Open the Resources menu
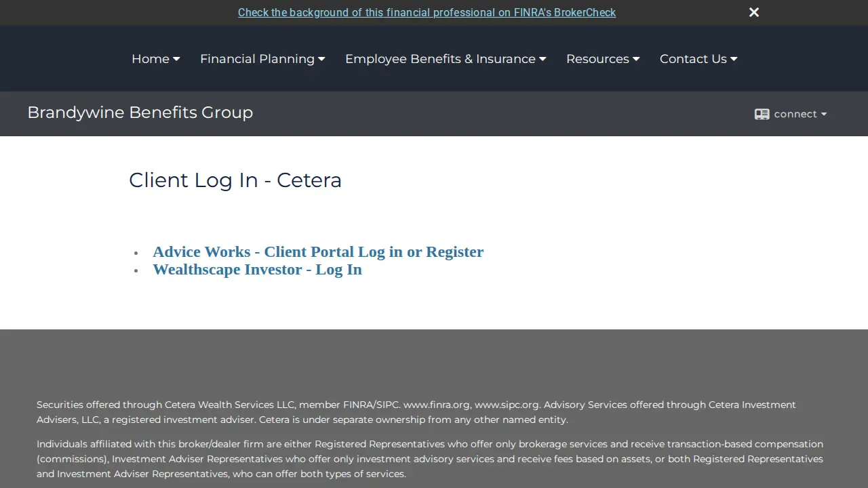The image size is (868, 488). pyautogui.click(x=603, y=59)
